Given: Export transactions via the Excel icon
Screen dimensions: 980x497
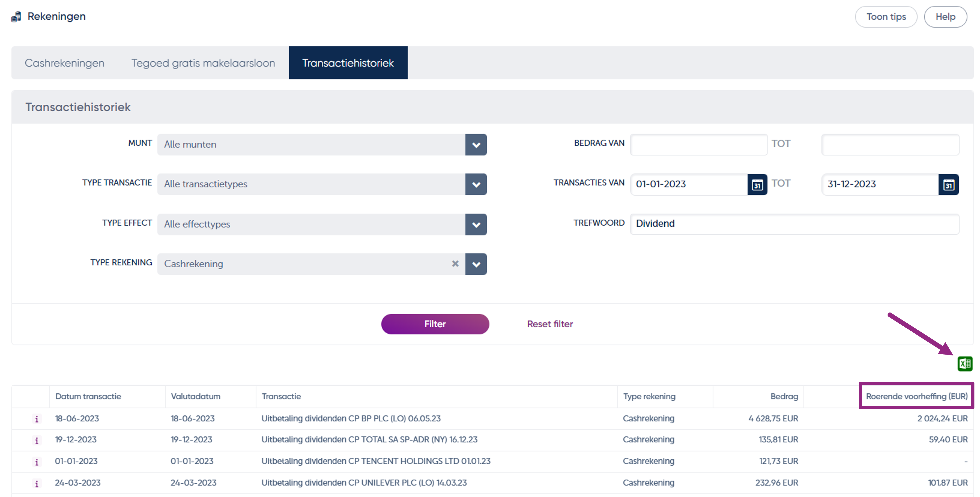Looking at the screenshot, I should [965, 363].
